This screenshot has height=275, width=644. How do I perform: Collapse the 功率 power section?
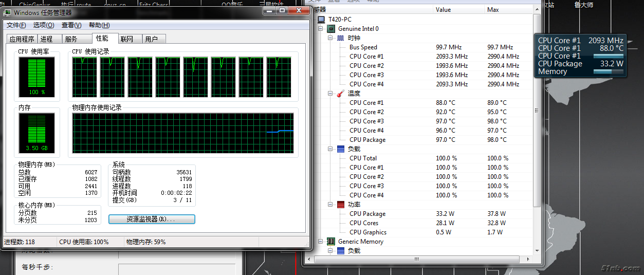[330, 205]
